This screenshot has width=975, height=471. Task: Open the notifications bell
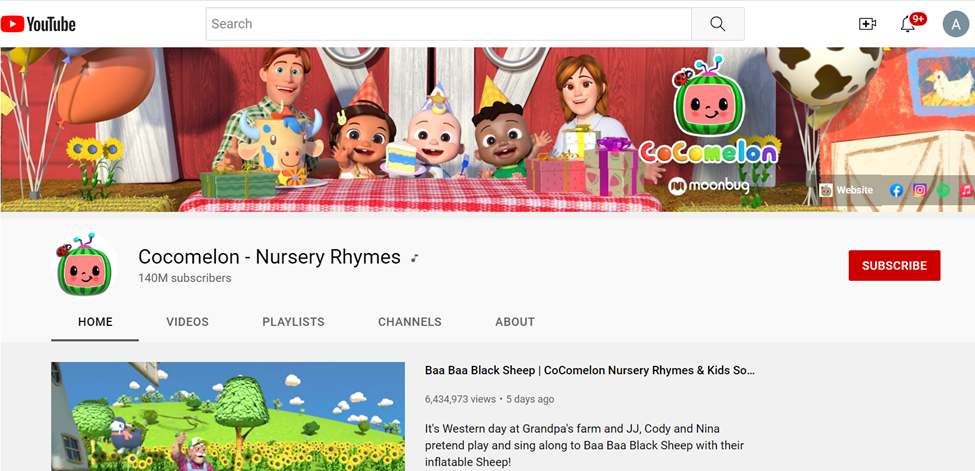coord(908,24)
